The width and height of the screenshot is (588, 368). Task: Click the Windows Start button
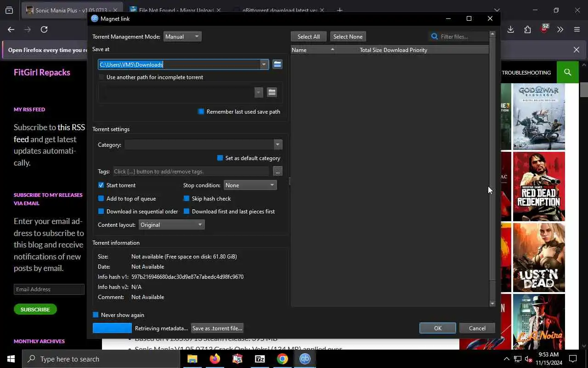coord(11,359)
